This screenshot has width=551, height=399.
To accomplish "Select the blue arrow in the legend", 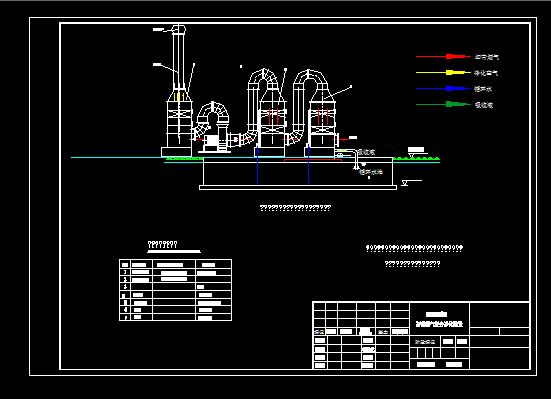I will point(443,89).
